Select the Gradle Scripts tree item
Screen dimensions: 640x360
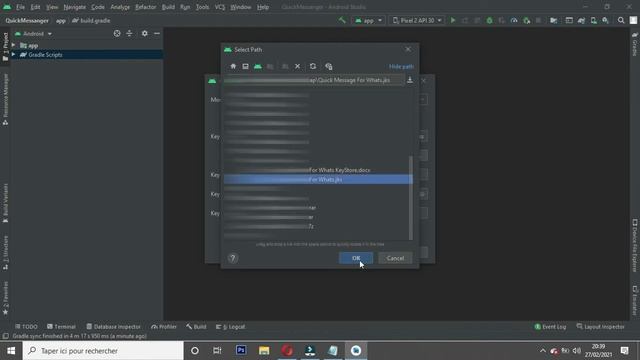(87, 54)
